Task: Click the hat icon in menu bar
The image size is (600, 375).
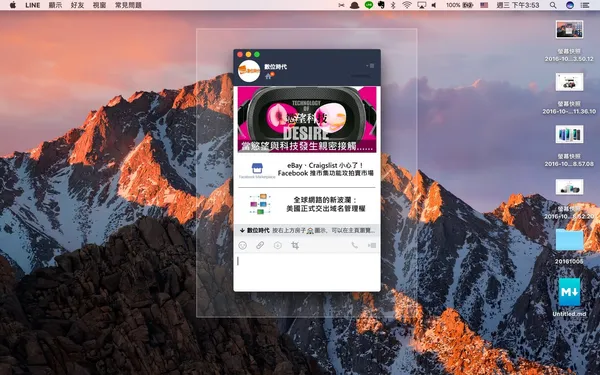Action: coord(354,5)
